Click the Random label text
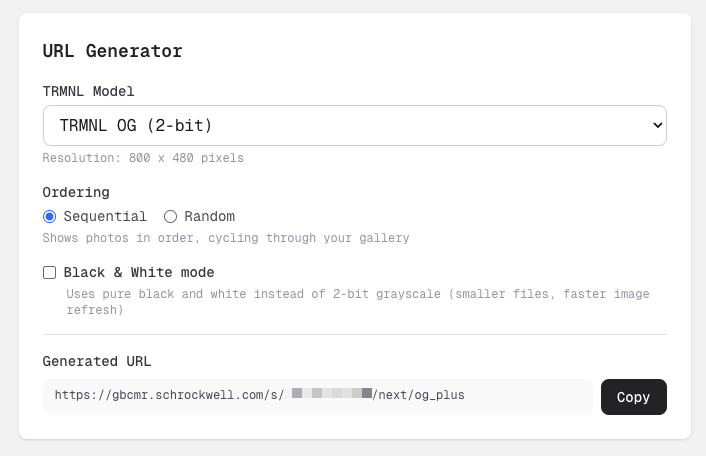Viewport: 706px width, 456px height. (x=209, y=216)
